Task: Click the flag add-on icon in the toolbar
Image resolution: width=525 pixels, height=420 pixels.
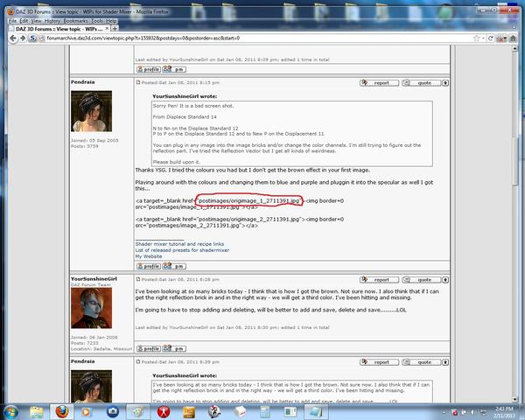Action: pyautogui.click(x=500, y=38)
